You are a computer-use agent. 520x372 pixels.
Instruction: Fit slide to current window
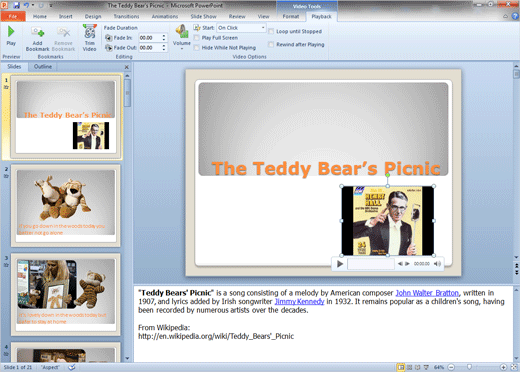514,367
